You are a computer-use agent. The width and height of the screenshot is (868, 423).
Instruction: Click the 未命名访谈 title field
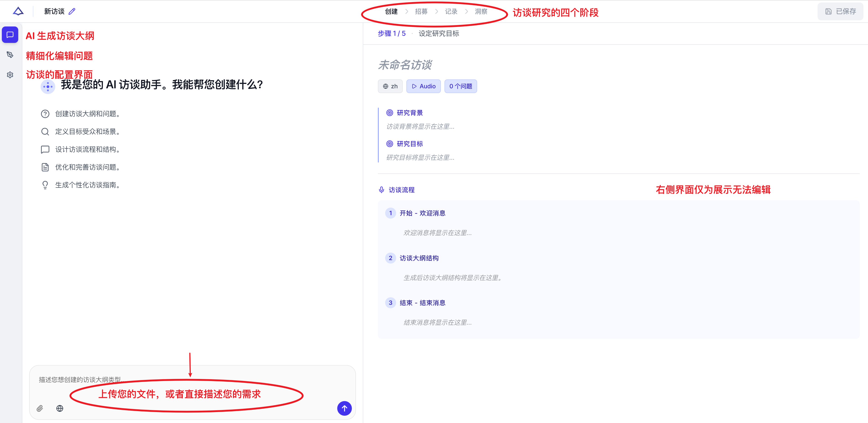click(405, 65)
